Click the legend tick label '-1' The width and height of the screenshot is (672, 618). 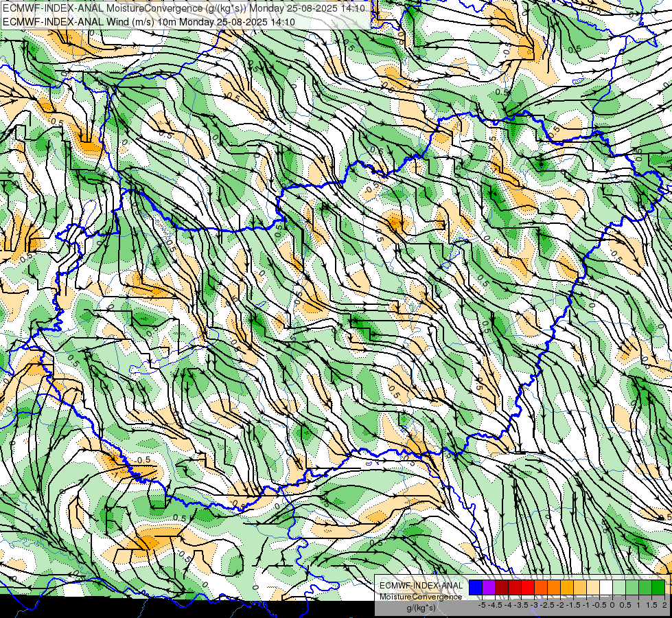point(586,605)
